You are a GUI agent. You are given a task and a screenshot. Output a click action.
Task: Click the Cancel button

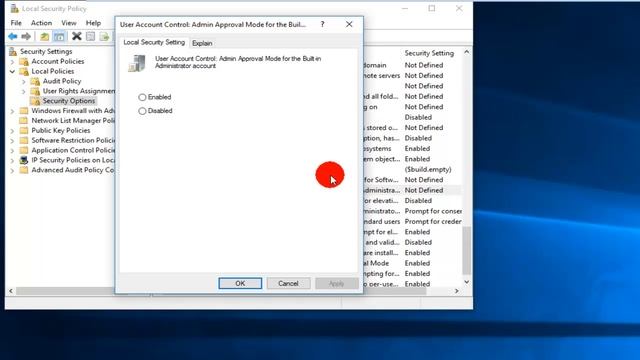coord(288,283)
